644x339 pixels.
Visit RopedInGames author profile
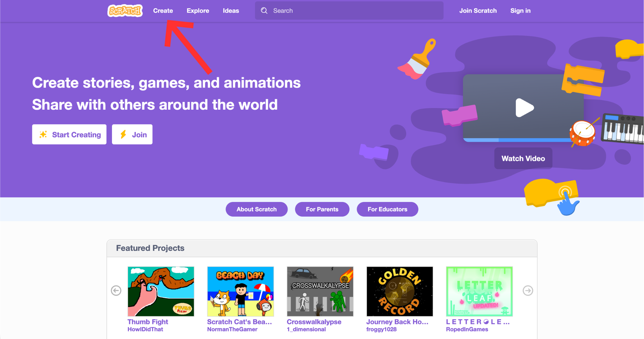point(467,329)
